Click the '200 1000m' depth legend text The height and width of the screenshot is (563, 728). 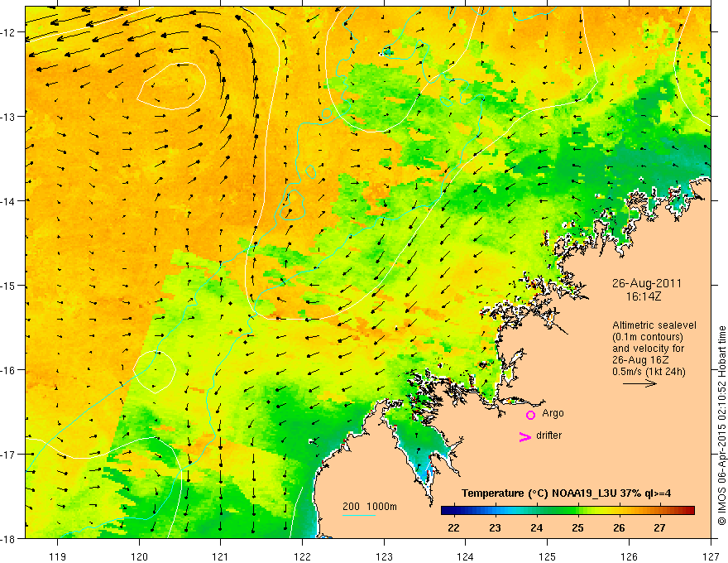click(x=370, y=507)
